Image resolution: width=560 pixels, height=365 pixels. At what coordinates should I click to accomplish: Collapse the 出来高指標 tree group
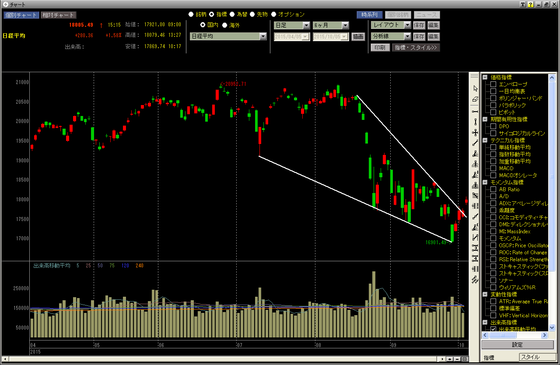tap(485, 322)
